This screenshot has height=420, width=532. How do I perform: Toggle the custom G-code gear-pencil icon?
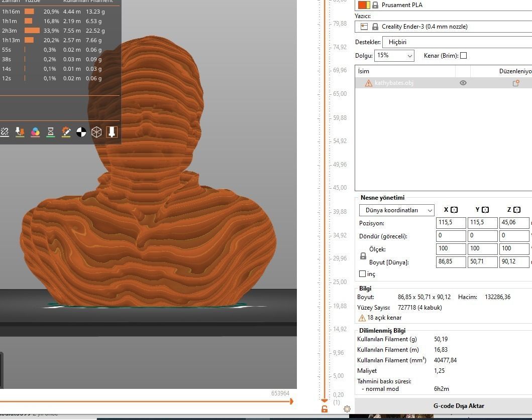[66, 132]
